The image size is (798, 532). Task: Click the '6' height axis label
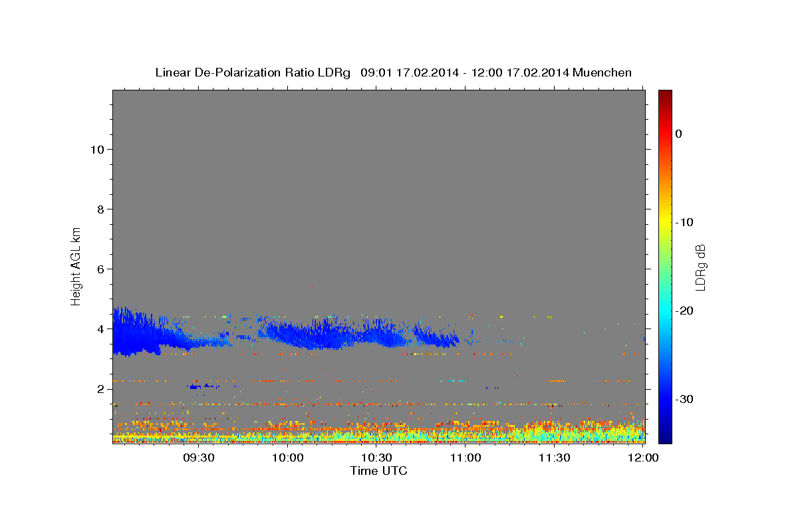pyautogui.click(x=100, y=269)
